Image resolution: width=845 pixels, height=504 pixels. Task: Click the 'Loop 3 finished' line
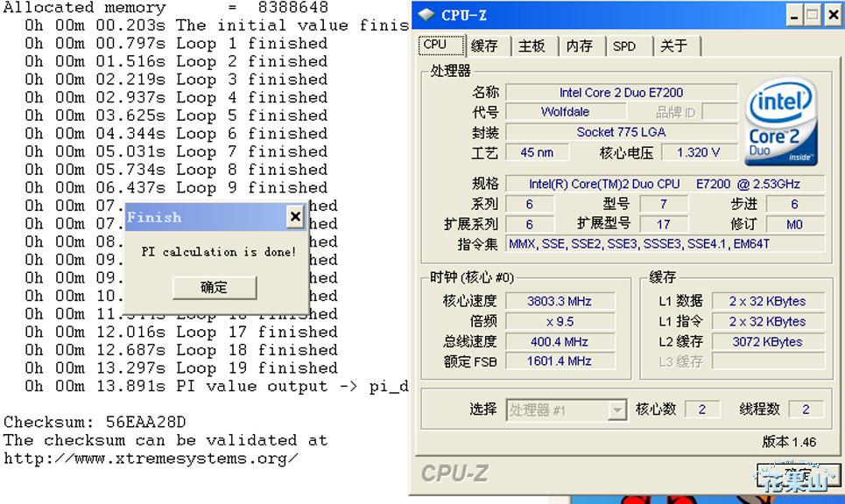pos(176,79)
